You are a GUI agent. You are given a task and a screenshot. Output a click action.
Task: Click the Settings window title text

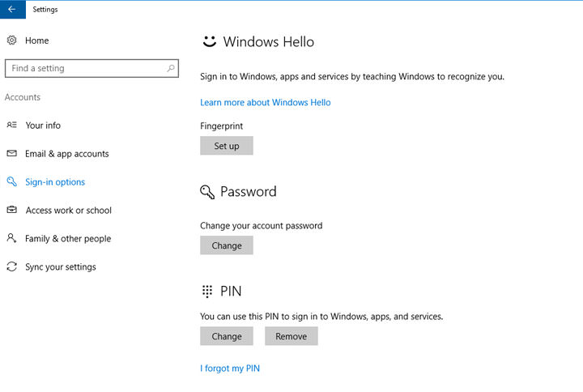45,10
